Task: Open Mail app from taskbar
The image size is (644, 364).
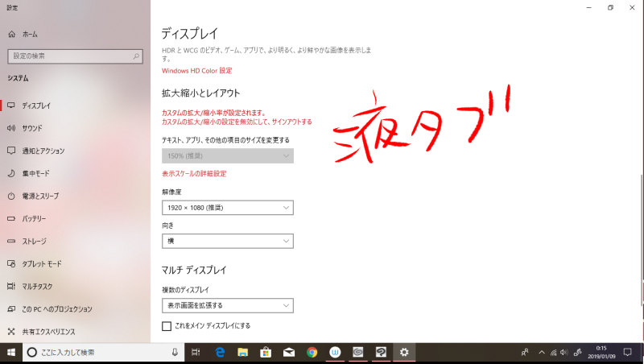Action: click(289, 352)
